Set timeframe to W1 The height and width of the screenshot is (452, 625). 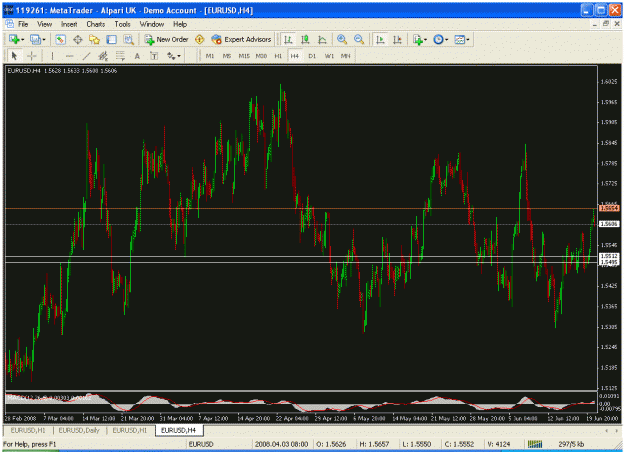coord(329,56)
